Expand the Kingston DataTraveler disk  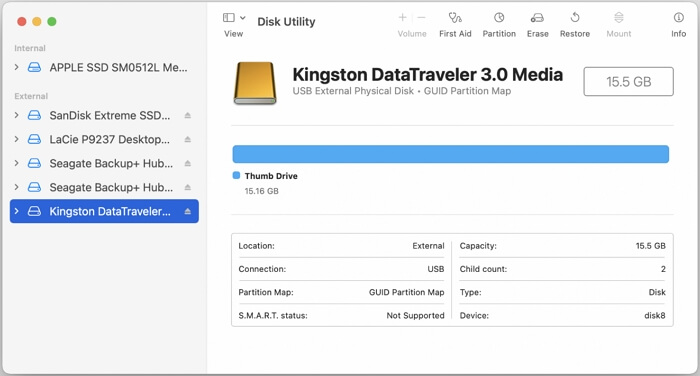click(17, 211)
